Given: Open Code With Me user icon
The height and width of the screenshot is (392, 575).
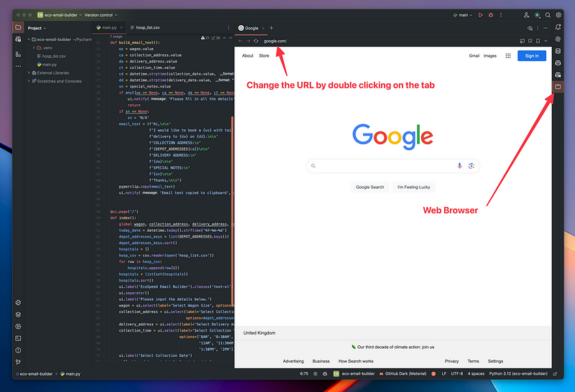Looking at the screenshot, I should click(526, 15).
